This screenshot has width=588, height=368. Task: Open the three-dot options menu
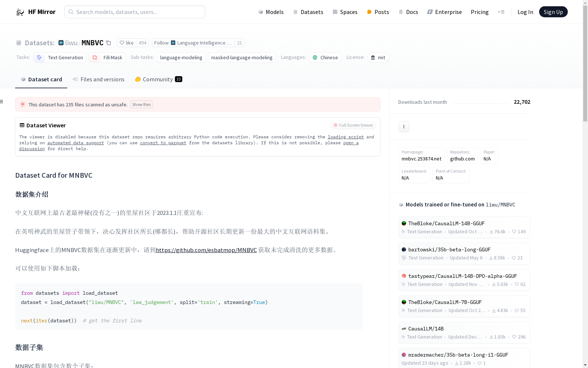tap(404, 127)
